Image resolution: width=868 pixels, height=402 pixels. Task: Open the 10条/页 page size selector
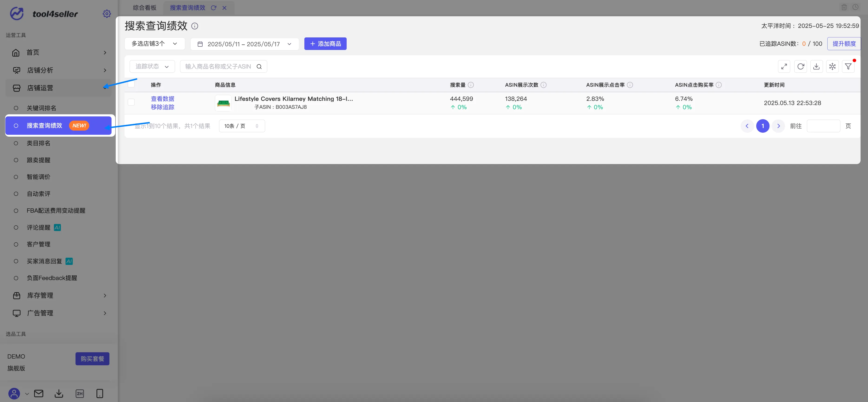pyautogui.click(x=242, y=126)
